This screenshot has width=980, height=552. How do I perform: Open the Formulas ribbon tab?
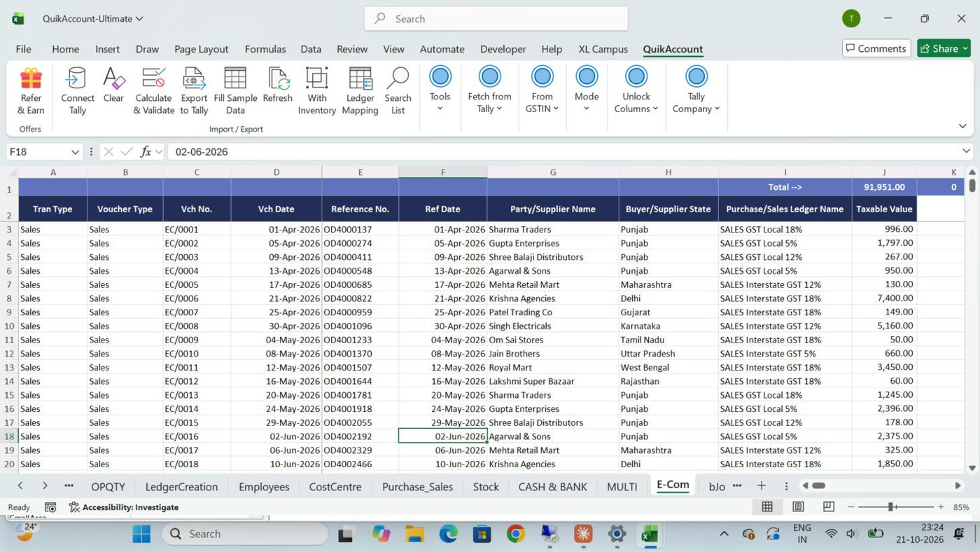point(265,49)
